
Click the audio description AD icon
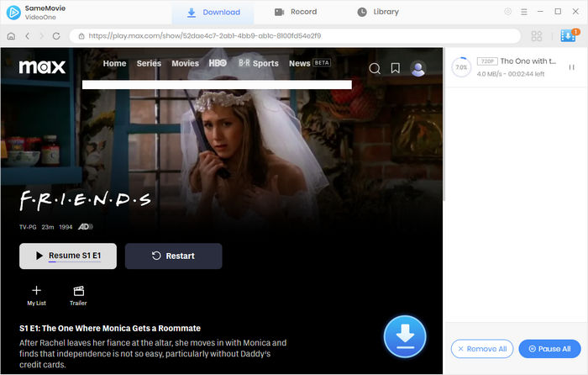click(x=86, y=227)
